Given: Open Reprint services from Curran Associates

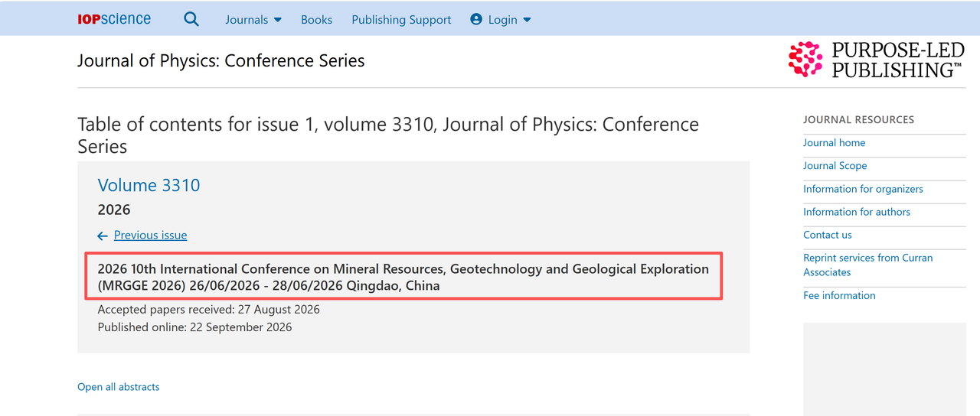Looking at the screenshot, I should pos(867,265).
